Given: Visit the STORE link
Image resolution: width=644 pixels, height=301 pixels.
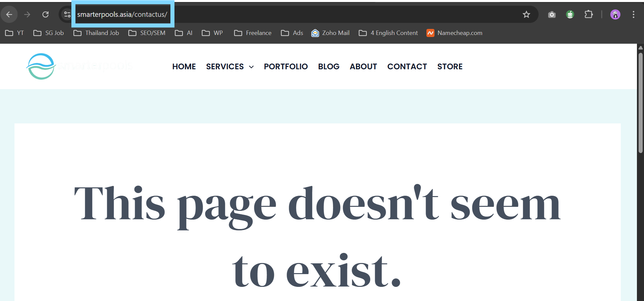Looking at the screenshot, I should pyautogui.click(x=450, y=67).
